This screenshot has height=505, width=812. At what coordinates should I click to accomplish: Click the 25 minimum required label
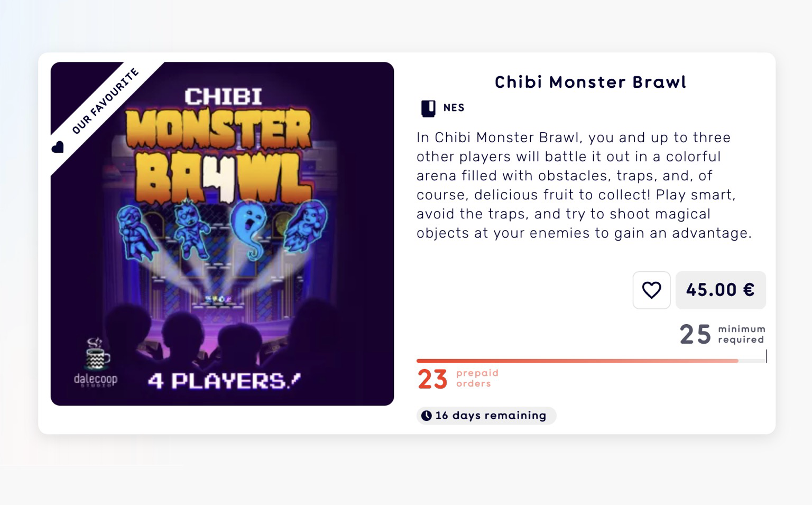point(722,334)
